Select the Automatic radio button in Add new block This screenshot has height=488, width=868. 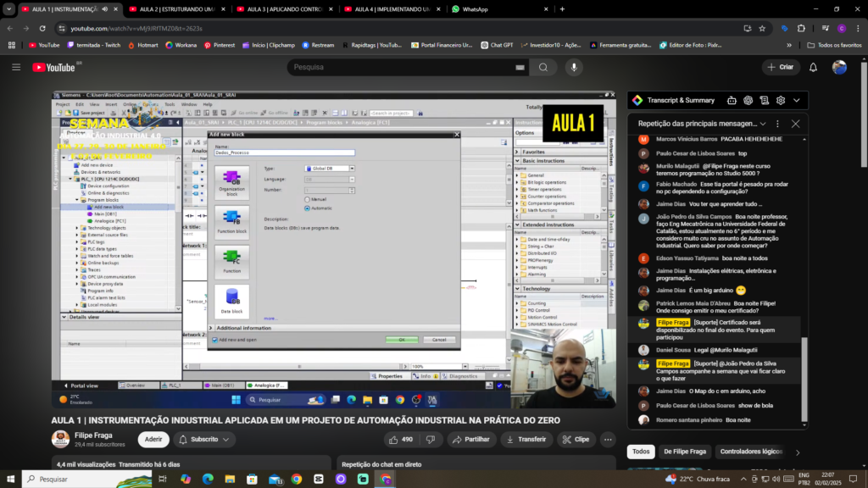pyautogui.click(x=307, y=208)
